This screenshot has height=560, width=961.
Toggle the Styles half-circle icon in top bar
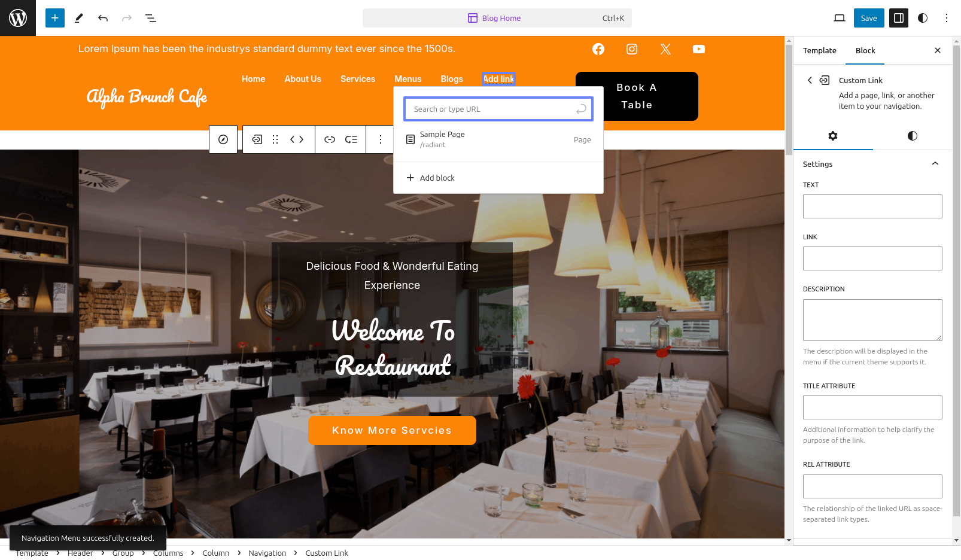923,18
